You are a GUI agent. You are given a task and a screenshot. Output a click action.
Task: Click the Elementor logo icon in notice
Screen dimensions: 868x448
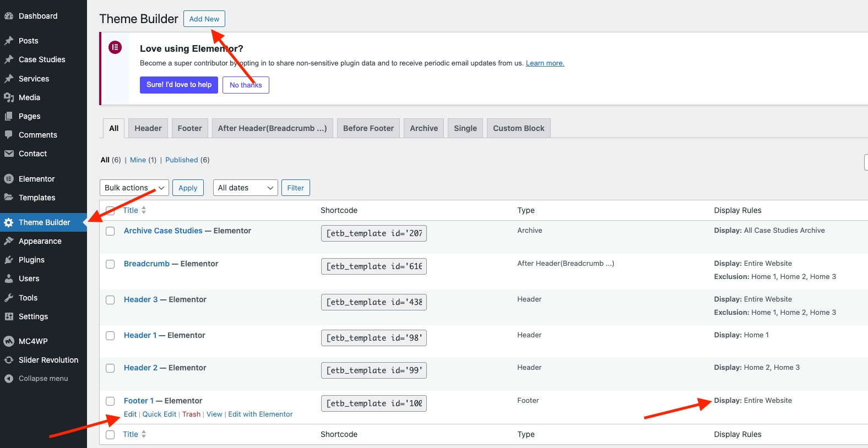(x=115, y=47)
